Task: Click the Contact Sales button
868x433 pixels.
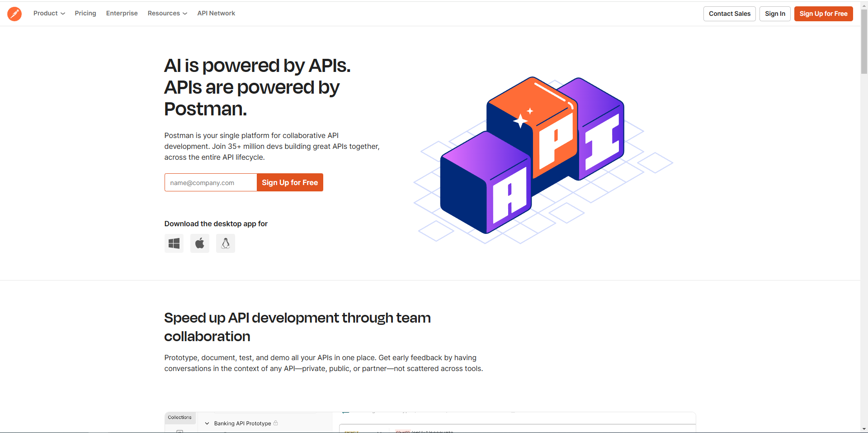Action: click(730, 14)
